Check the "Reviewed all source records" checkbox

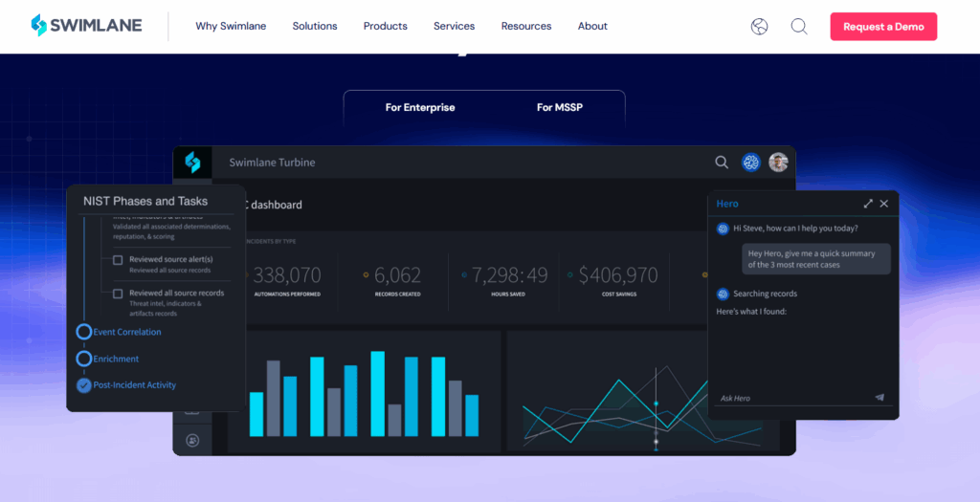coord(118,294)
